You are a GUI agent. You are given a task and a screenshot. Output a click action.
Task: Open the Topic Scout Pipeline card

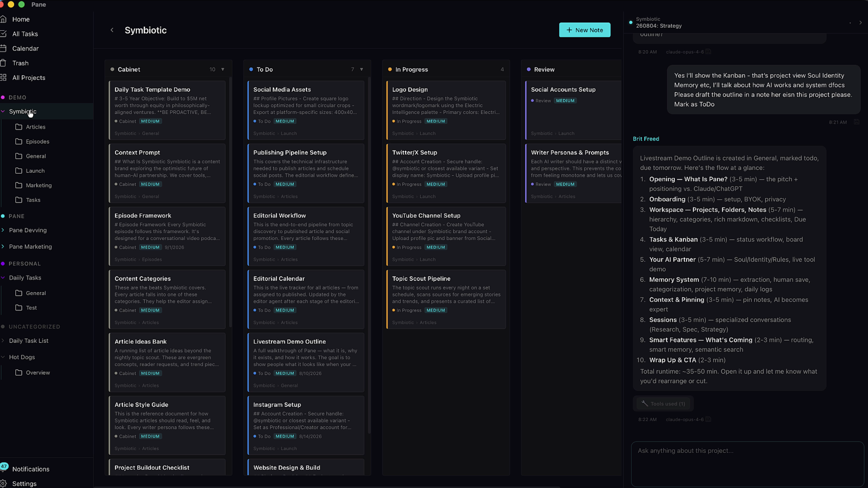pyautogui.click(x=446, y=299)
